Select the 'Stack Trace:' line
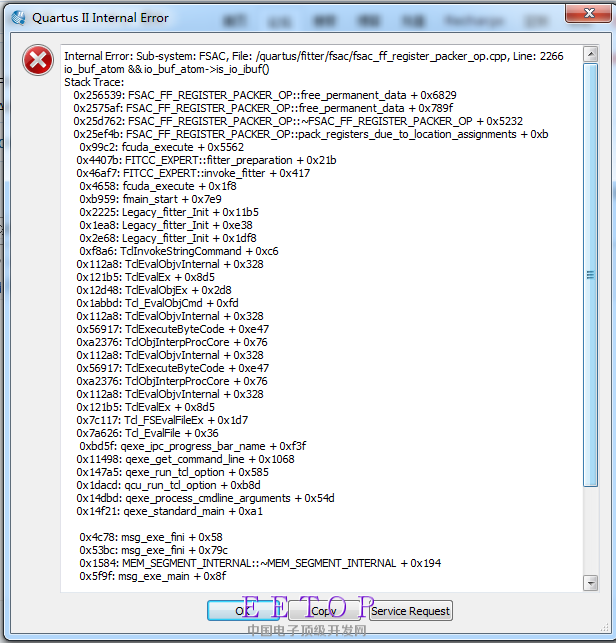This screenshot has height=643, width=616. (94, 82)
